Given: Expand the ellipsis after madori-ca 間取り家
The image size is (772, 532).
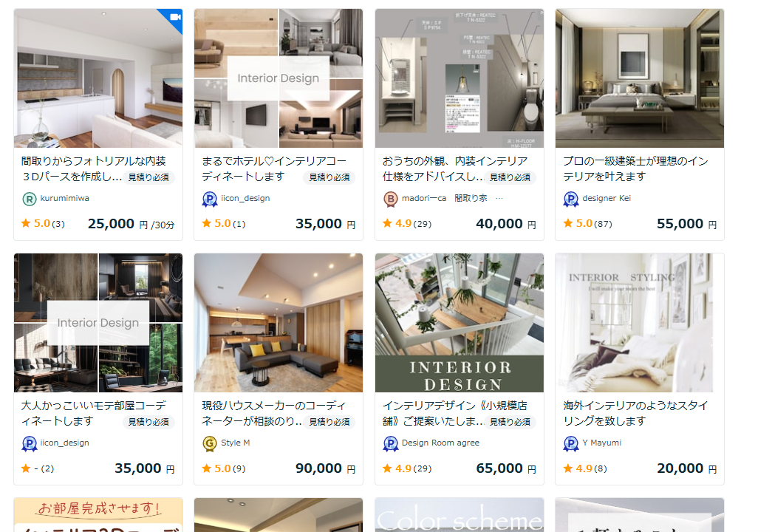Looking at the screenshot, I should pos(499,199).
